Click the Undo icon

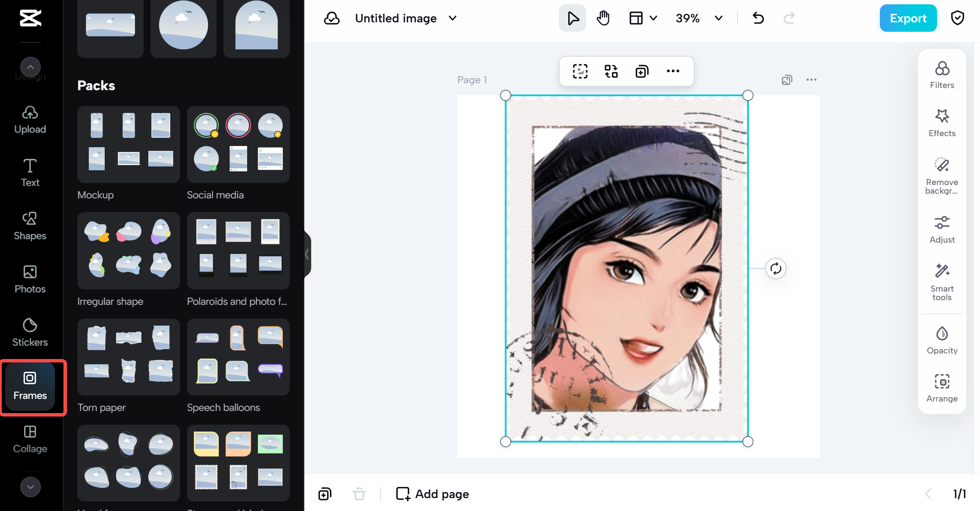click(758, 18)
